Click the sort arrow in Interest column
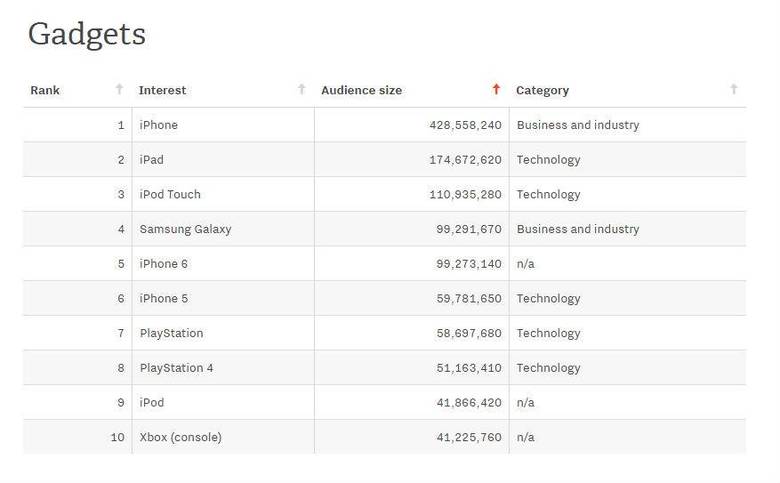This screenshot has width=780, height=483. pos(302,90)
